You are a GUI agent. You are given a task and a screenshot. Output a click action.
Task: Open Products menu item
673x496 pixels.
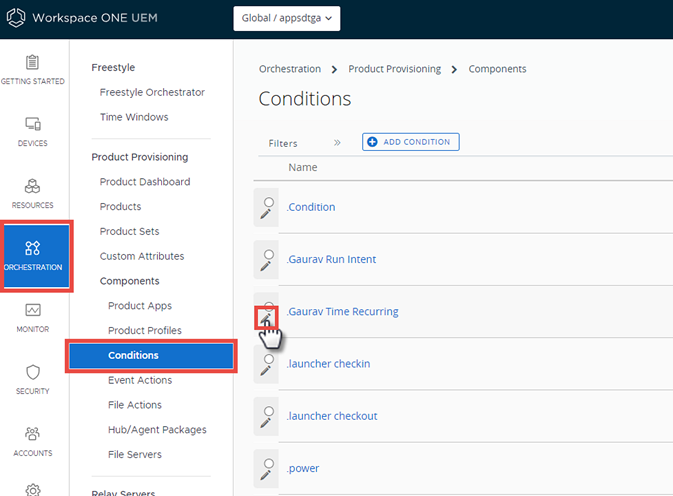pos(120,206)
